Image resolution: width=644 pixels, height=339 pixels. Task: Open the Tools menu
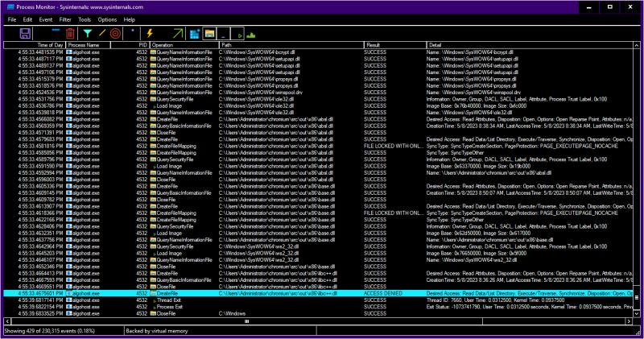pos(85,19)
